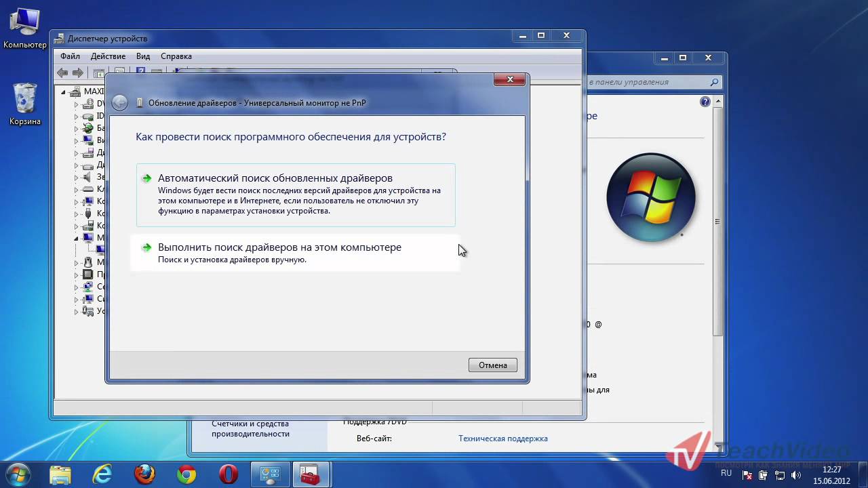Image resolution: width=868 pixels, height=488 pixels.
Task: Click forward arrow in Device Manager toolbar
Action: (77, 73)
